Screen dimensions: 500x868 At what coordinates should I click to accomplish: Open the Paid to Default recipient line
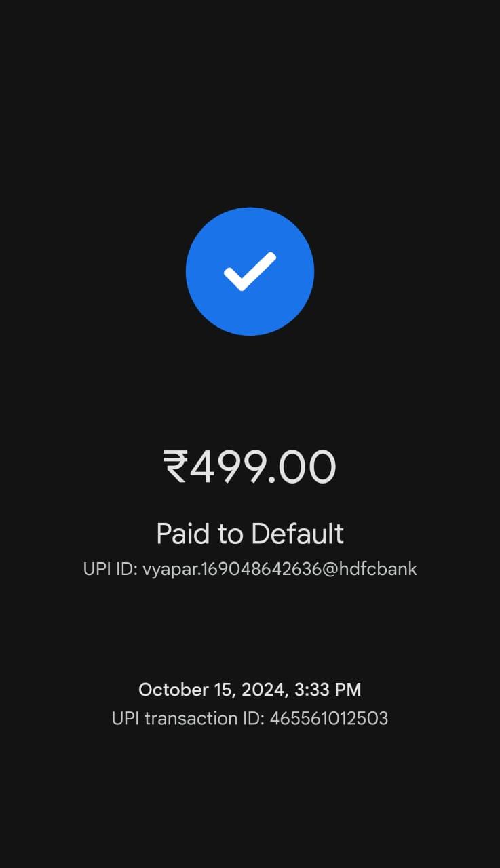pos(250,534)
